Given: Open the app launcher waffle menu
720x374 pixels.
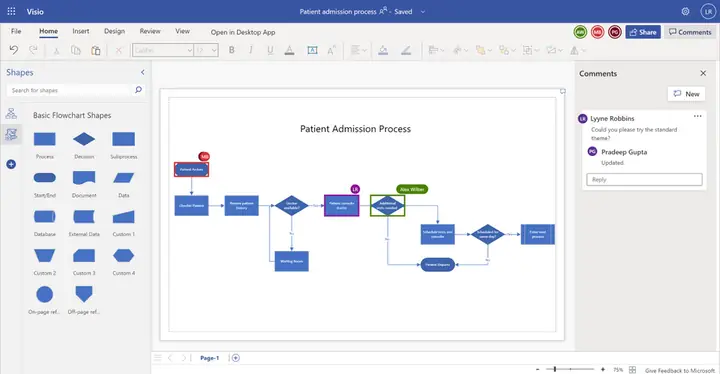Looking at the screenshot, I should tap(11, 11).
